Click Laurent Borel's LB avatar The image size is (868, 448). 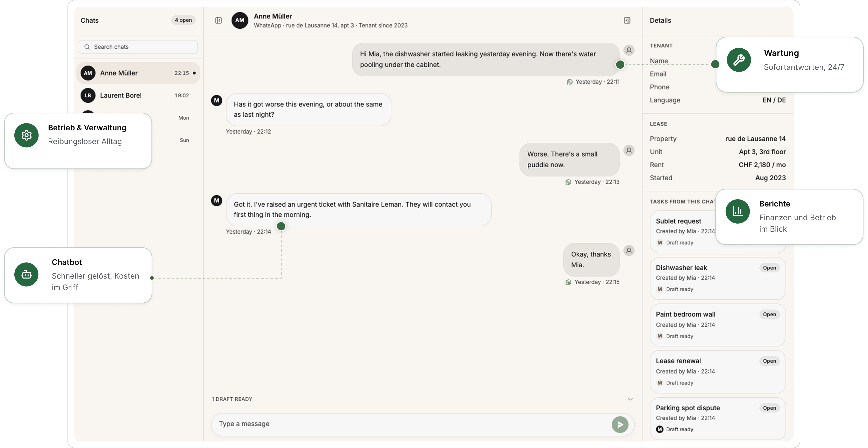pos(88,95)
